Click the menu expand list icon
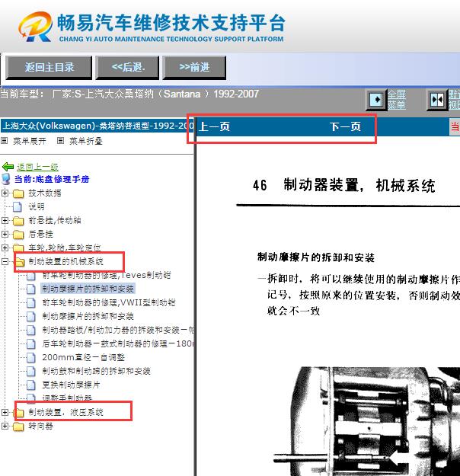The height and width of the screenshot is (476, 460). click(5, 141)
